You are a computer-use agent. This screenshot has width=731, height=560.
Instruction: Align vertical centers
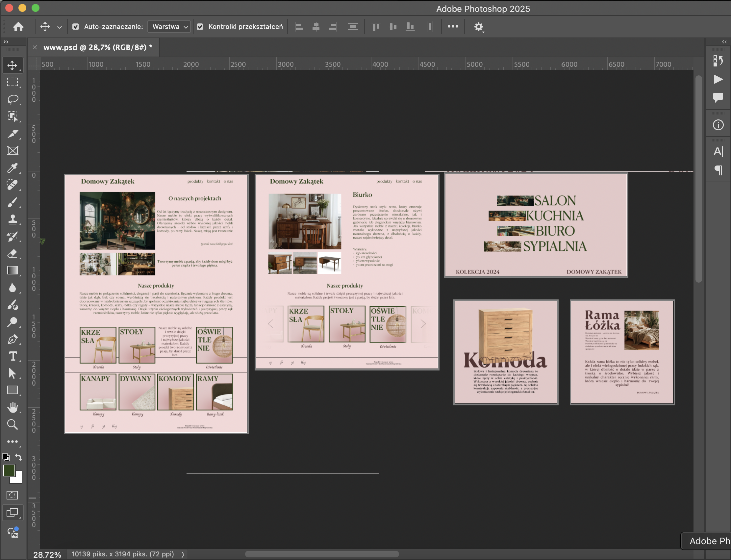(393, 27)
